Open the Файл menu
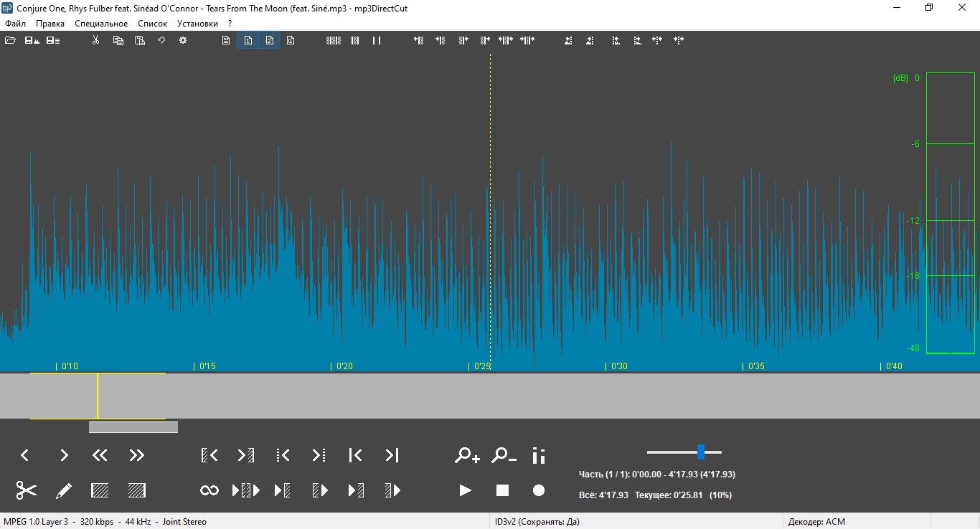 [15, 23]
